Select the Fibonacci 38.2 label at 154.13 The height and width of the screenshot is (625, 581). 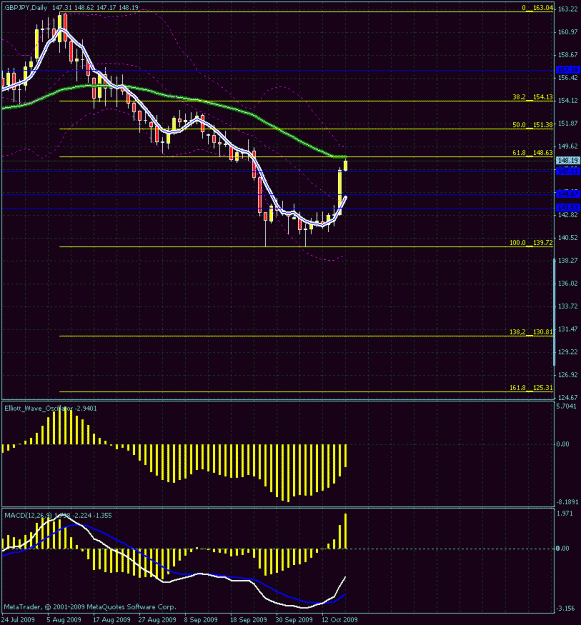533,97
